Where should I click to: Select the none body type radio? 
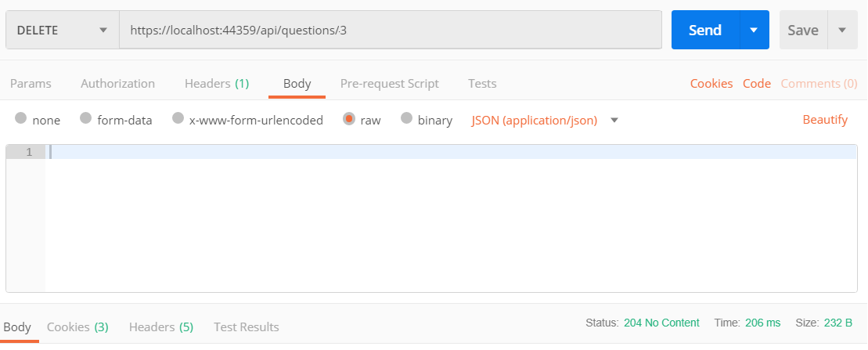(20, 120)
